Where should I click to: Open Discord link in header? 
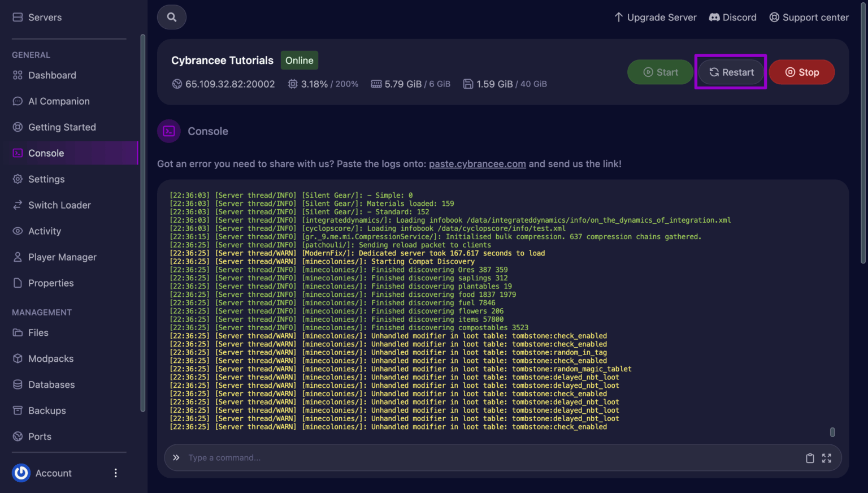coord(732,18)
